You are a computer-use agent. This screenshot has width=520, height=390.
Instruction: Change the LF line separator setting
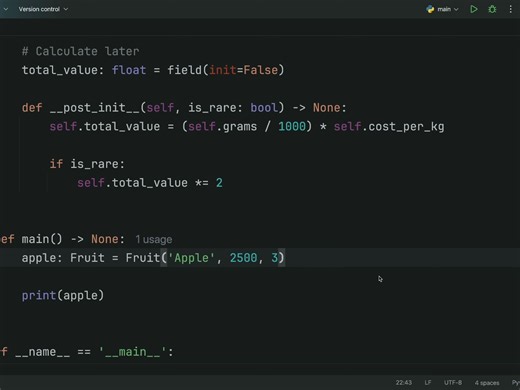pyautogui.click(x=428, y=382)
